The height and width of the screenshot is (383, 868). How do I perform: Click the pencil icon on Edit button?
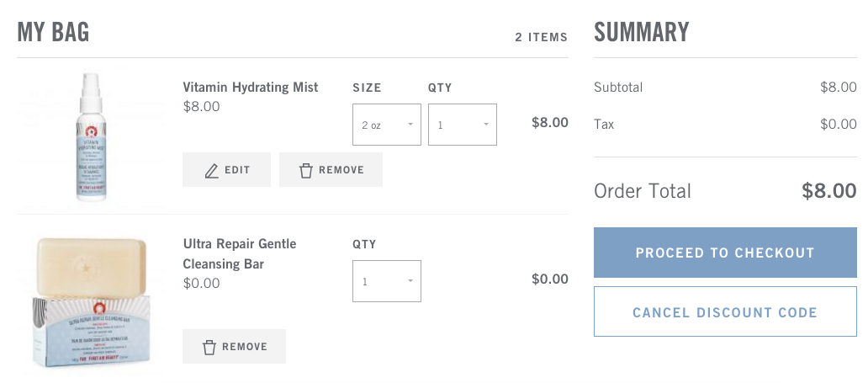pos(211,170)
